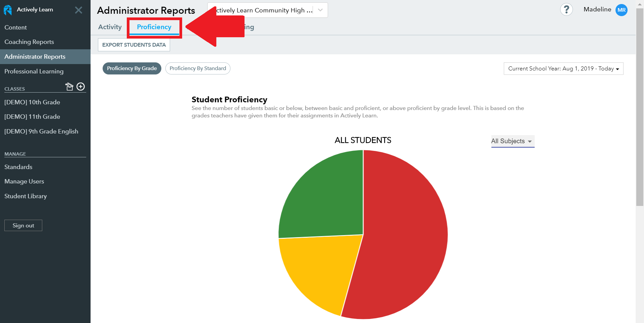Switch to Proficiency By Standard view

pyautogui.click(x=198, y=68)
